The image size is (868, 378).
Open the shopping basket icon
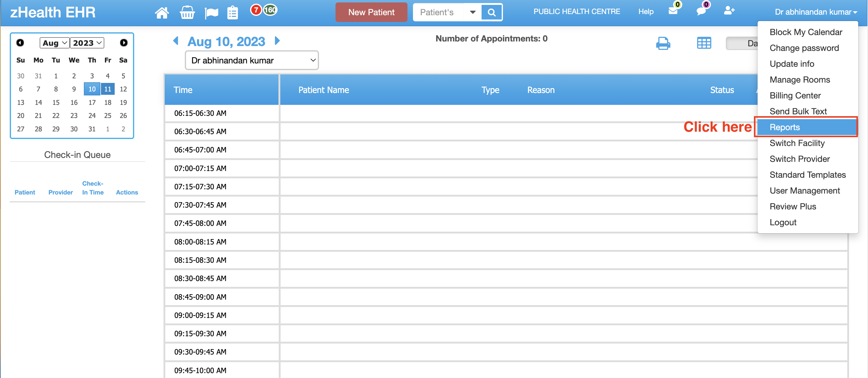[187, 13]
